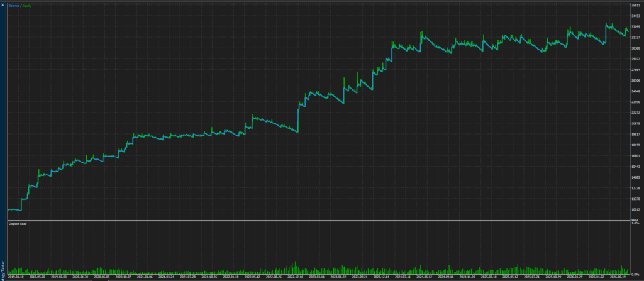
Task: Click the 2021.10.26 date label
Action: coord(209,277)
